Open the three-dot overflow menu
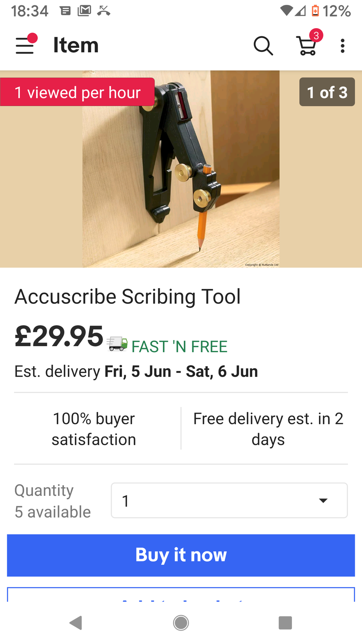Screen dimensions: 362x644 point(342,45)
